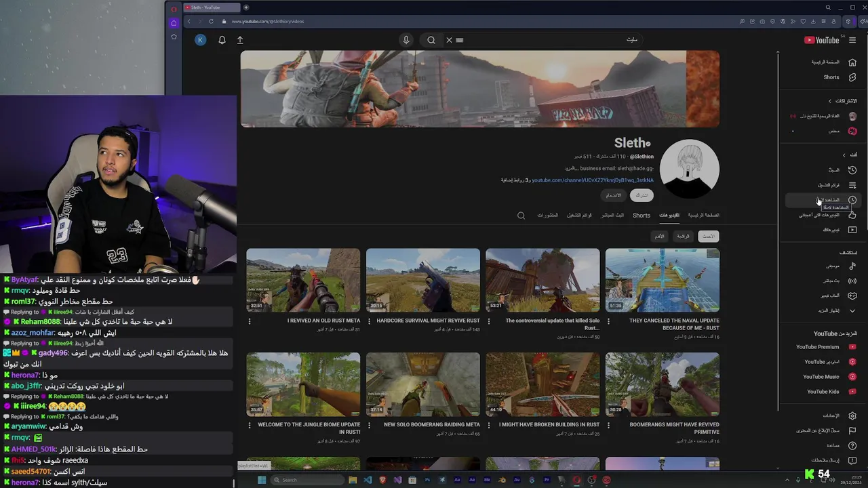Clear the YouTube search box with X
The width and height of the screenshot is (868, 488).
[449, 40]
